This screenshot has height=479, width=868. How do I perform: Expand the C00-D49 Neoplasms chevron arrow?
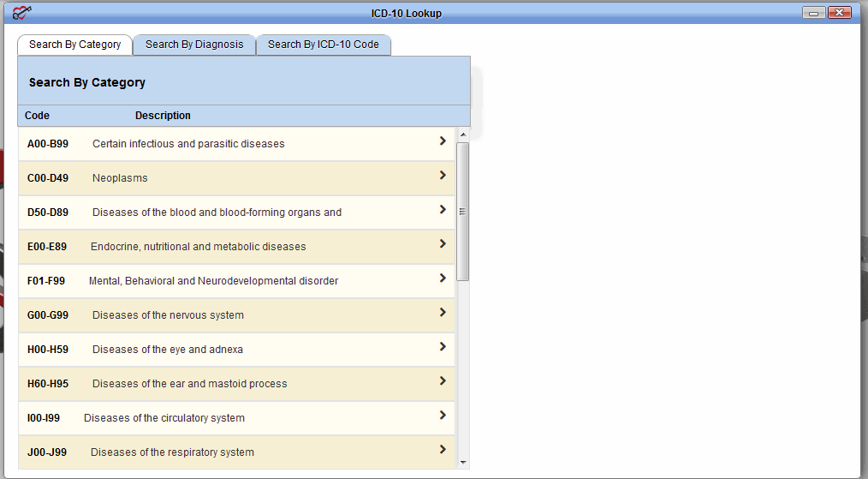pyautogui.click(x=443, y=176)
